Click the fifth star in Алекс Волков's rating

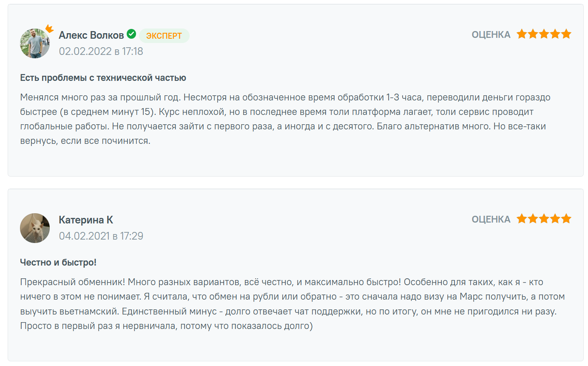[x=566, y=34]
